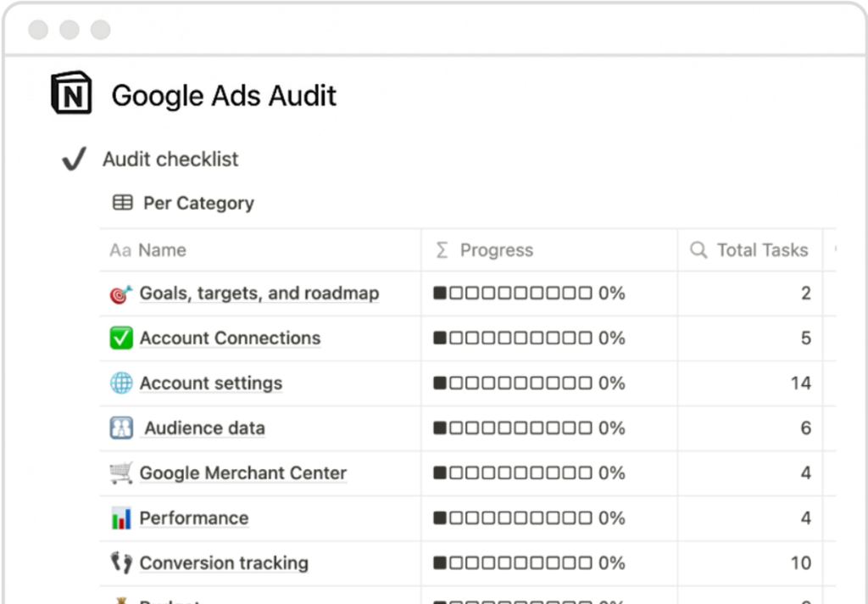The height and width of the screenshot is (604, 868).
Task: Open the Account Connections page link
Action: (x=230, y=338)
